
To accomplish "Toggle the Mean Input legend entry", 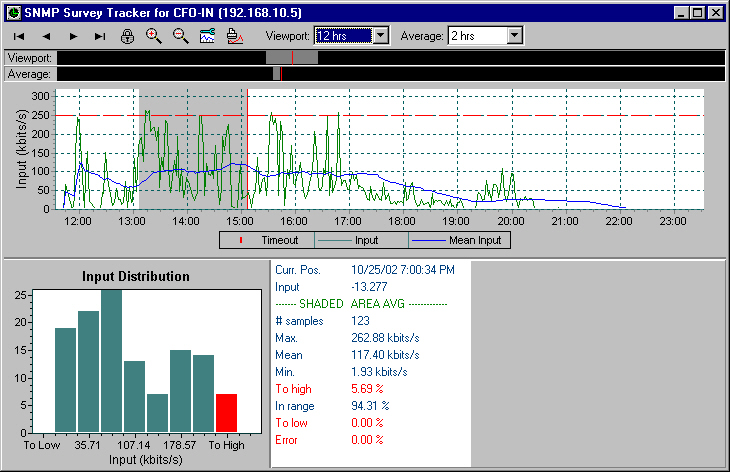I will pos(460,240).
